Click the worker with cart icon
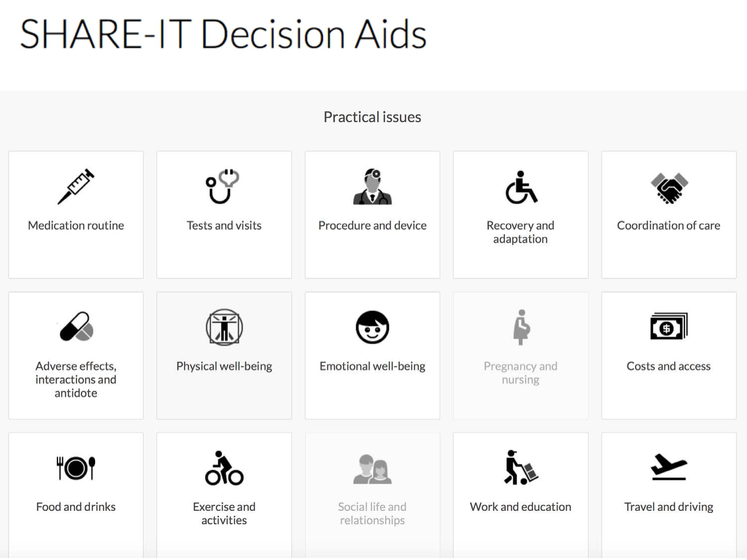Screen dimensions: 747x560 520,468
